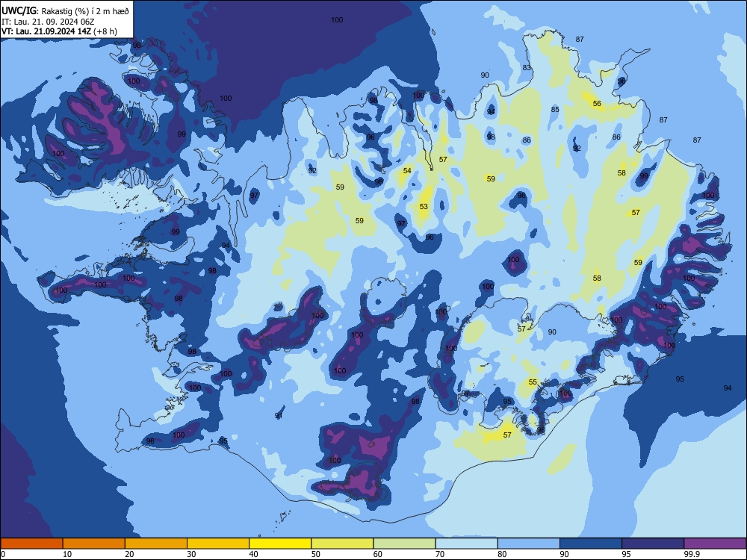
Task: Click the '83' humidity value on the map
Action: pyautogui.click(x=527, y=68)
